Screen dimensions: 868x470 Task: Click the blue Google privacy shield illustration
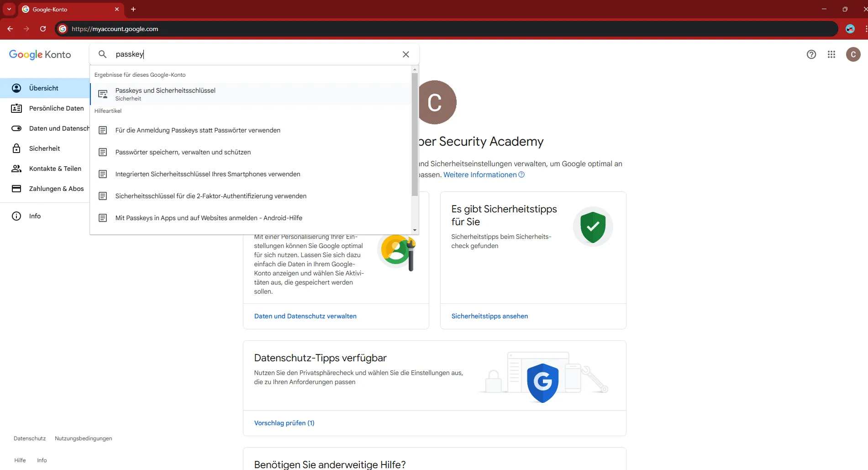pyautogui.click(x=543, y=383)
